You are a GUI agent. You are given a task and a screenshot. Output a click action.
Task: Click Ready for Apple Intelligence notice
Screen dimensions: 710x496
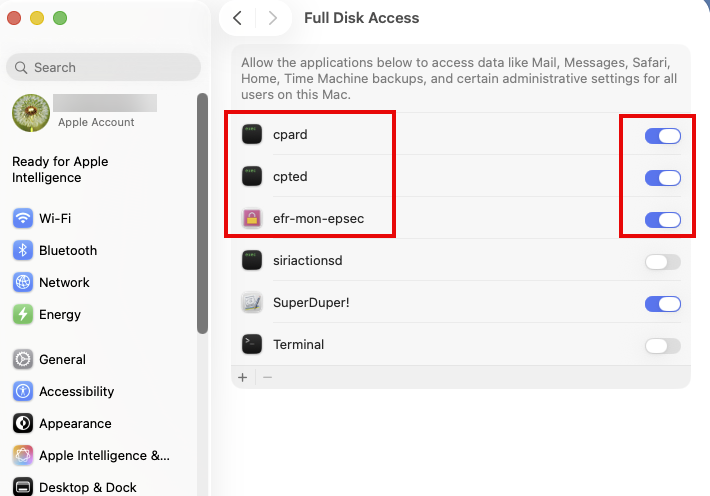tap(60, 169)
